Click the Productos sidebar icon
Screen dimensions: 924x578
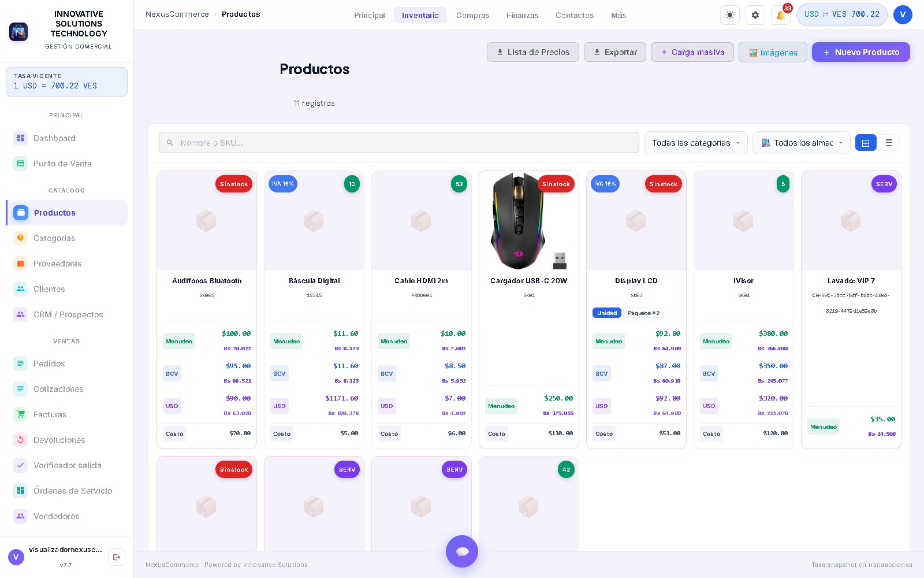tap(21, 213)
